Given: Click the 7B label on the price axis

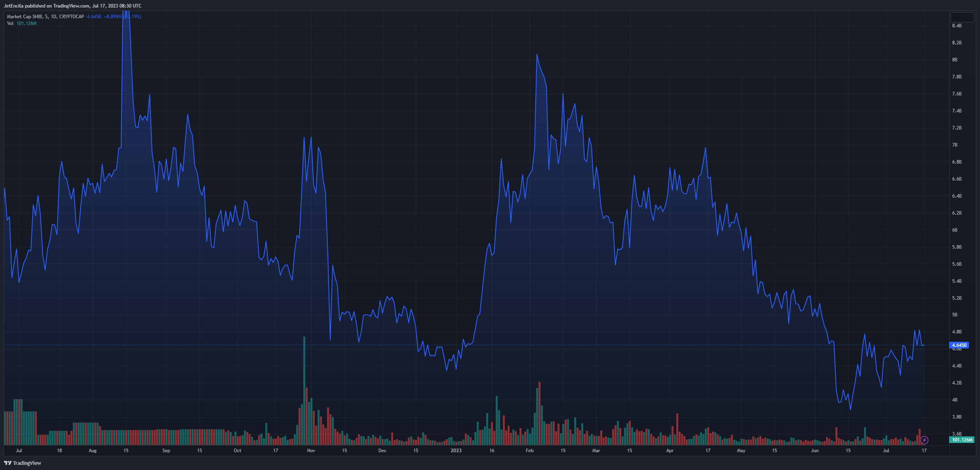Looking at the screenshot, I should 955,145.
